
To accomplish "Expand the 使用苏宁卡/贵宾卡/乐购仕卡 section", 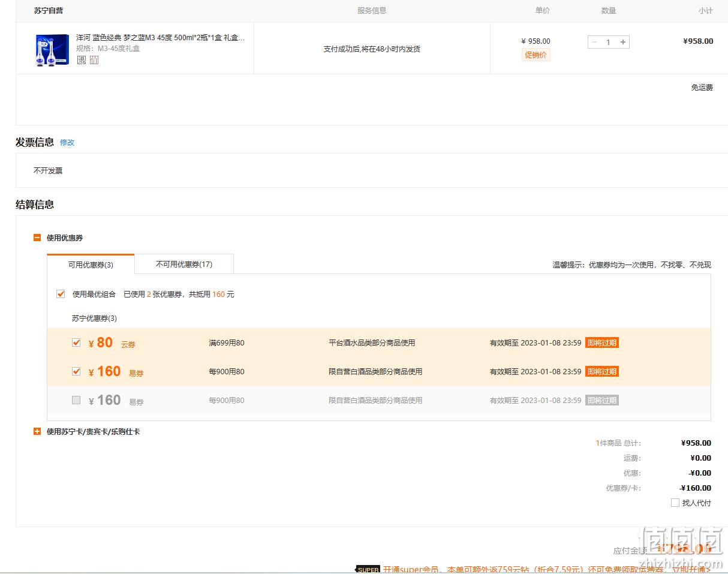I will [37, 432].
